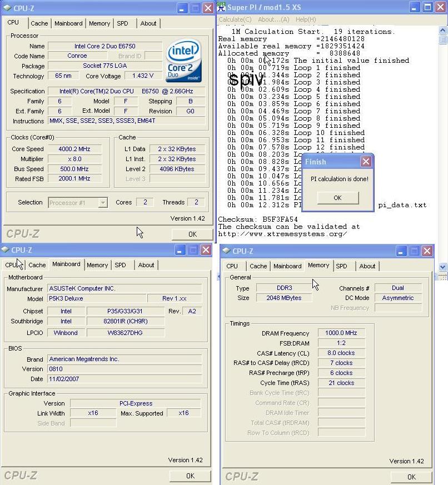The image size is (448, 485).
Task: Click top-left CPU-Z window title icon
Action: point(7,8)
